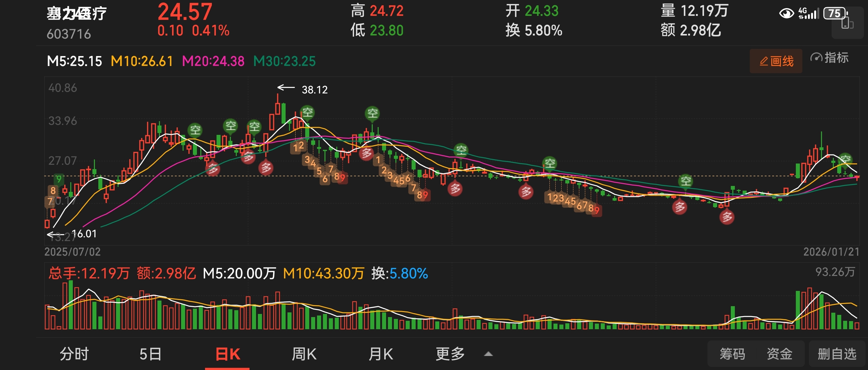Tap the 4G signal strength icon
This screenshot has width=868, height=370.
pyautogui.click(x=808, y=13)
